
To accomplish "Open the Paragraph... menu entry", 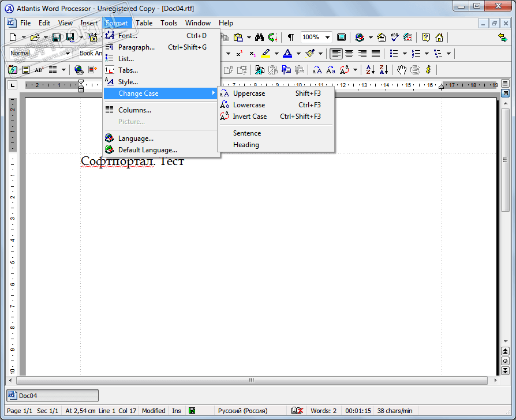I will [161, 47].
